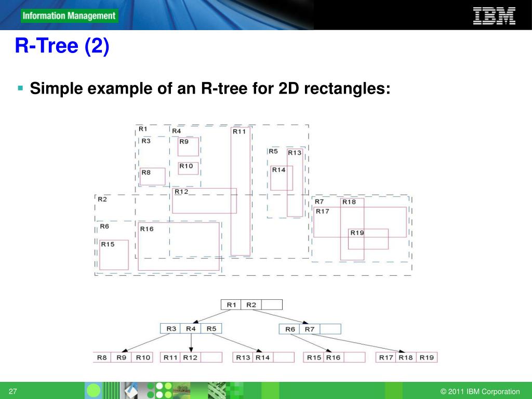532x399 pixels.
Task: Click the empty cell beside R12 in leaf node
Action: tap(211, 357)
